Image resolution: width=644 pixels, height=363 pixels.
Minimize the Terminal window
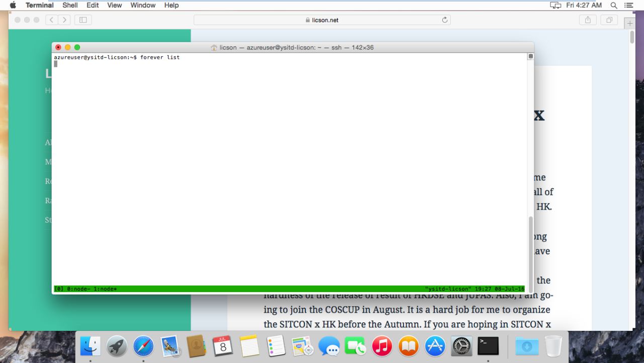click(68, 48)
